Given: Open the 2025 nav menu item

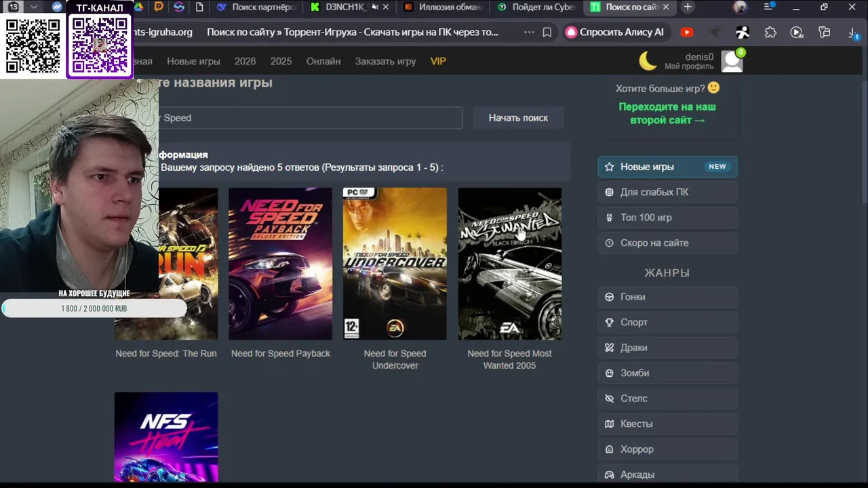Looking at the screenshot, I should pyautogui.click(x=281, y=61).
